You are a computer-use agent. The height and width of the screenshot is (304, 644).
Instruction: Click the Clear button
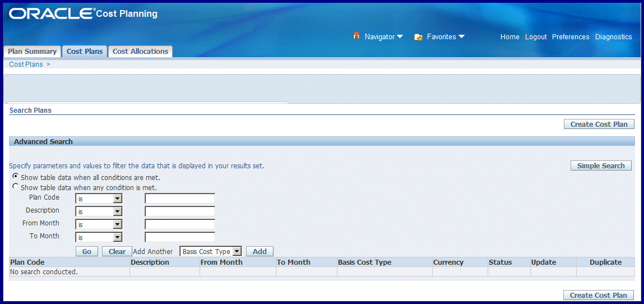pos(117,251)
